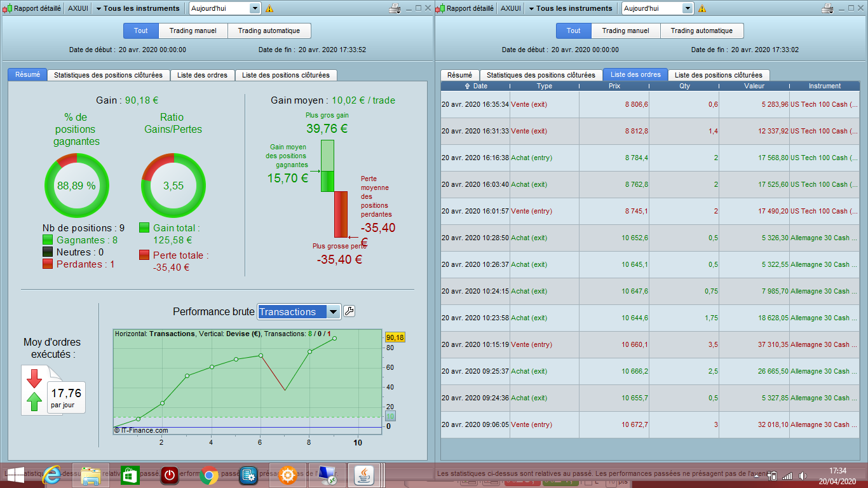Click the 3,55 Ratio Gains/Pertes donut chart
868x488 pixels.
tap(173, 186)
